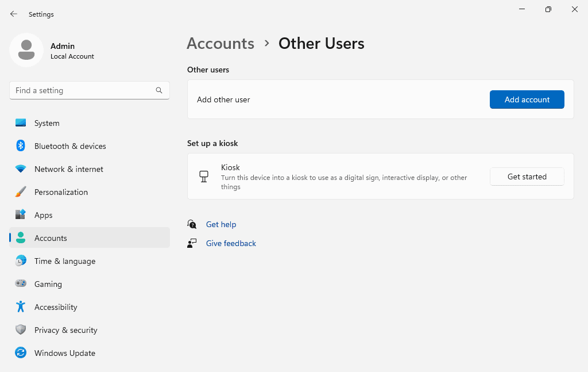Viewport: 588px width, 372px height.
Task: Open Privacy & security settings
Action: [90, 329]
